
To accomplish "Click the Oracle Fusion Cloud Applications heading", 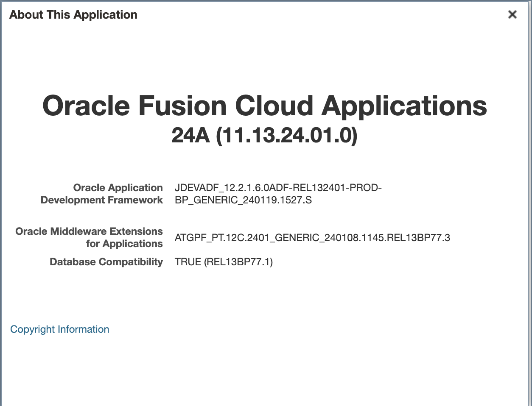I will coord(265,106).
